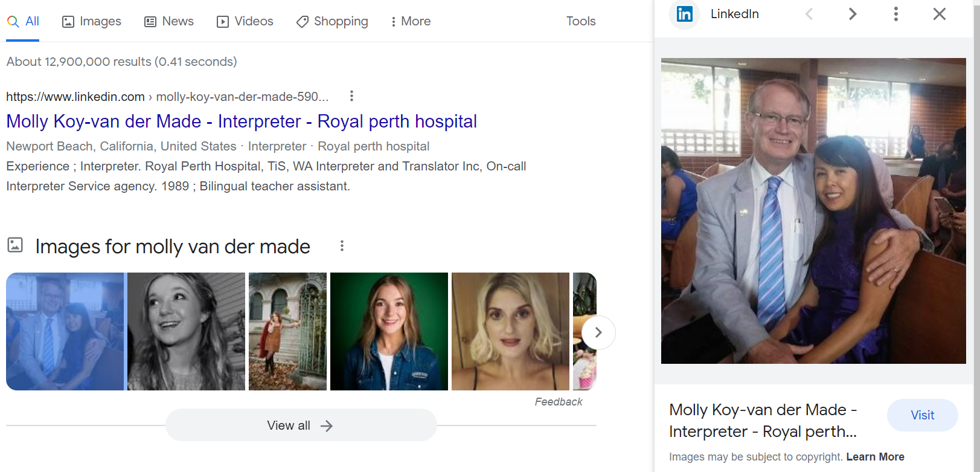Open the preview panel three-dot options menu
The image size is (980, 472).
pyautogui.click(x=895, y=14)
